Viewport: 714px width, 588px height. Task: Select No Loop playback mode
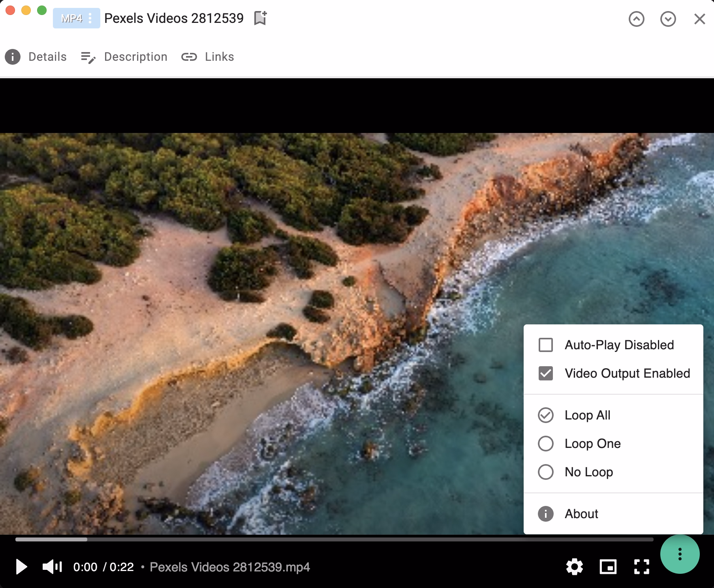(x=546, y=472)
